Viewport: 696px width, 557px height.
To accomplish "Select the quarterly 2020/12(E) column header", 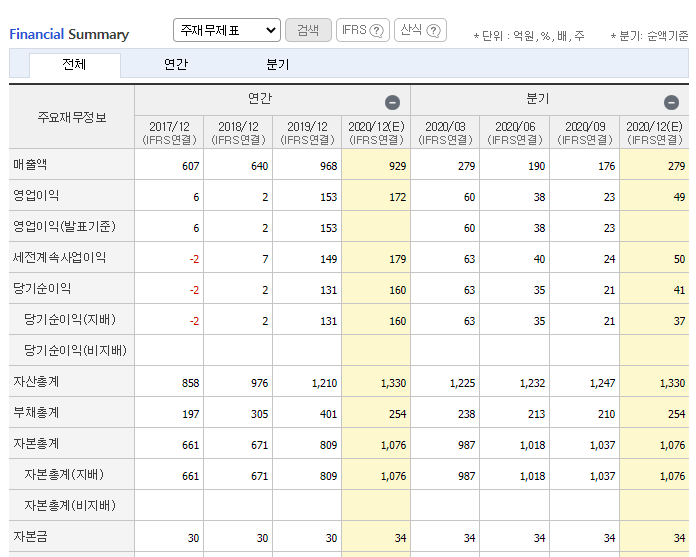I will 654,133.
